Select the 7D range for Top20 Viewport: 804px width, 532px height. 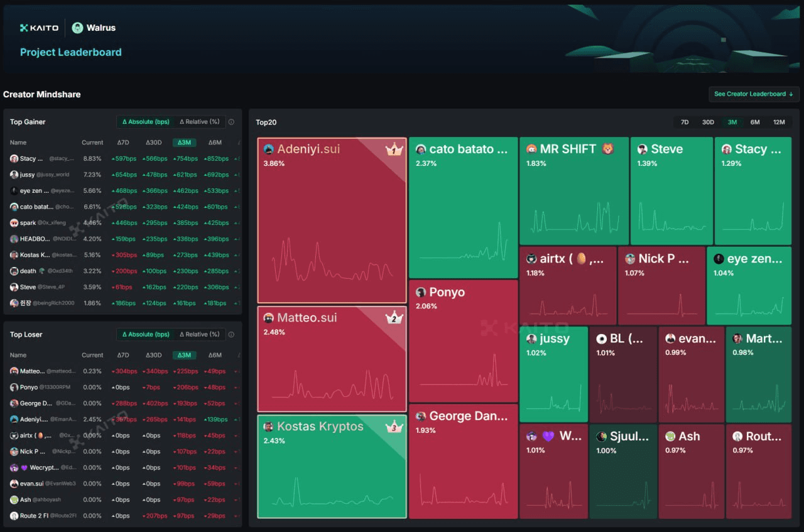click(685, 122)
